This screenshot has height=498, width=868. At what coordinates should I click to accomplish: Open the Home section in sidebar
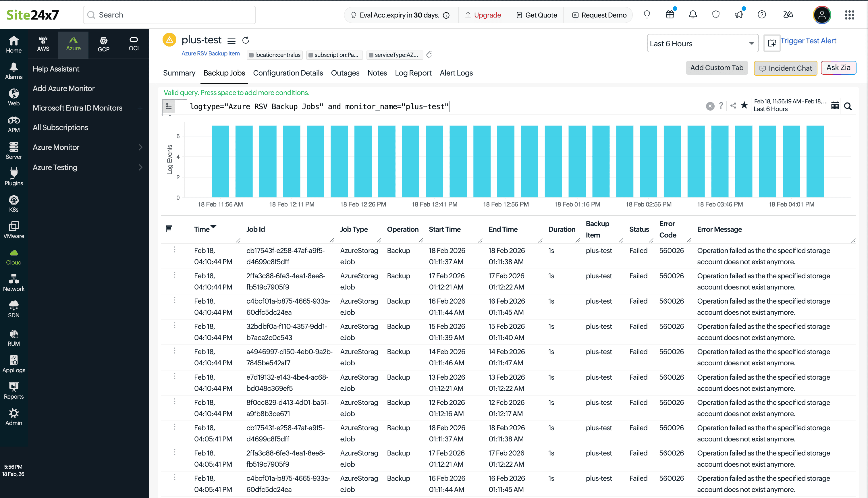pyautogui.click(x=14, y=45)
